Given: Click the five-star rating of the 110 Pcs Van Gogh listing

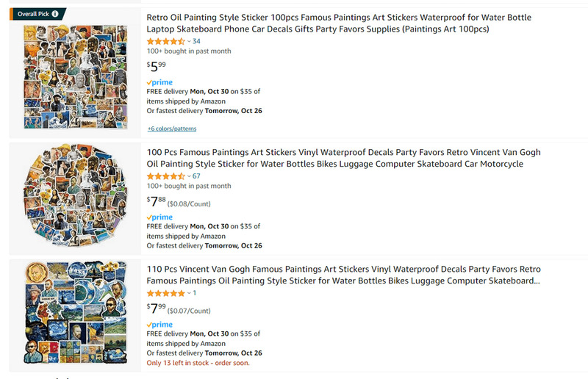Looking at the screenshot, I should coord(166,293).
